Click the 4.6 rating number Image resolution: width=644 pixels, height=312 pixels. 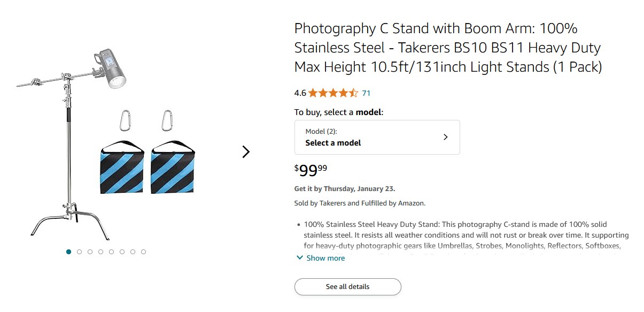click(300, 93)
